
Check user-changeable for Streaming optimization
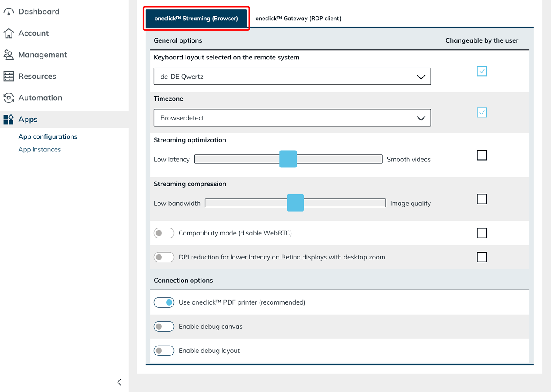(x=482, y=155)
